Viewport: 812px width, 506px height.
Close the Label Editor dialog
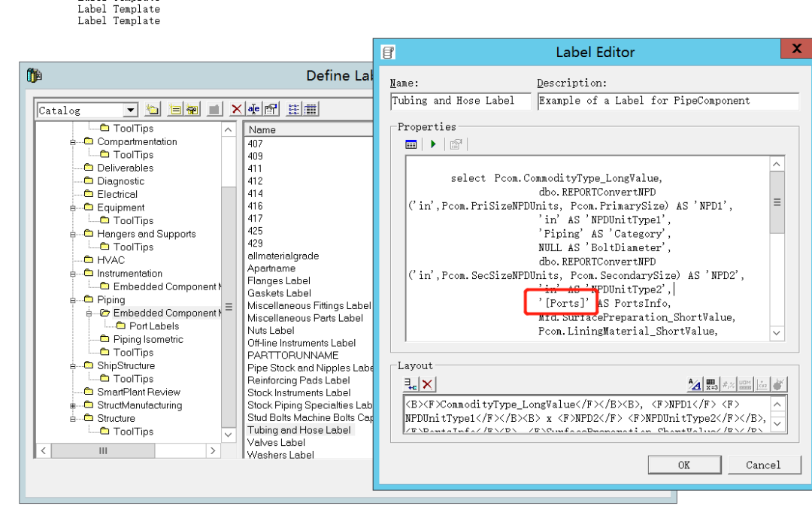coord(796,49)
